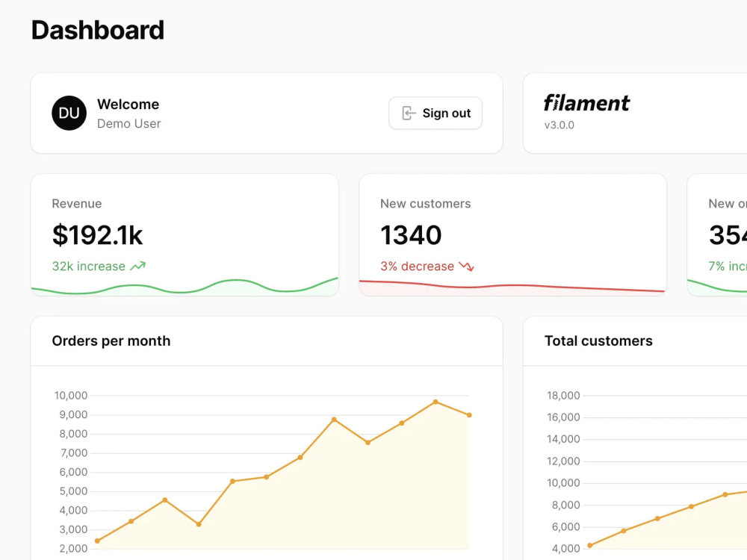Click the 32k increase text
This screenshot has width=747, height=560.
[x=89, y=267]
